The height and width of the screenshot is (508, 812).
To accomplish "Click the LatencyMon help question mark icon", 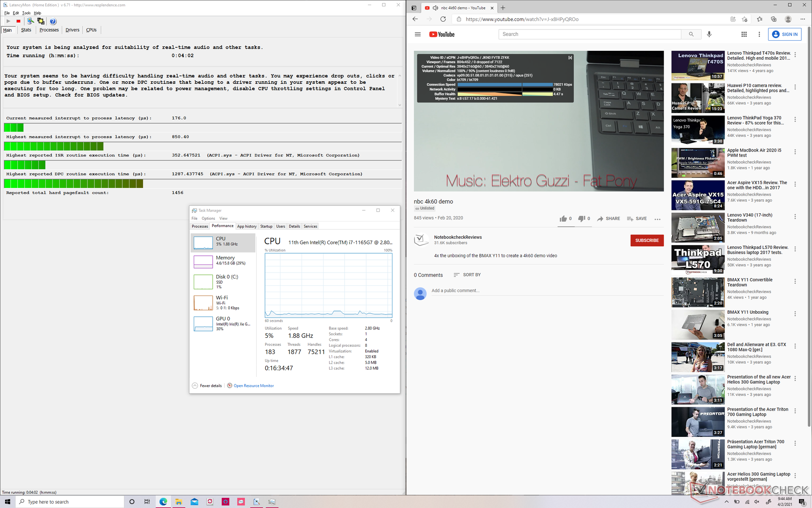I will (x=53, y=21).
